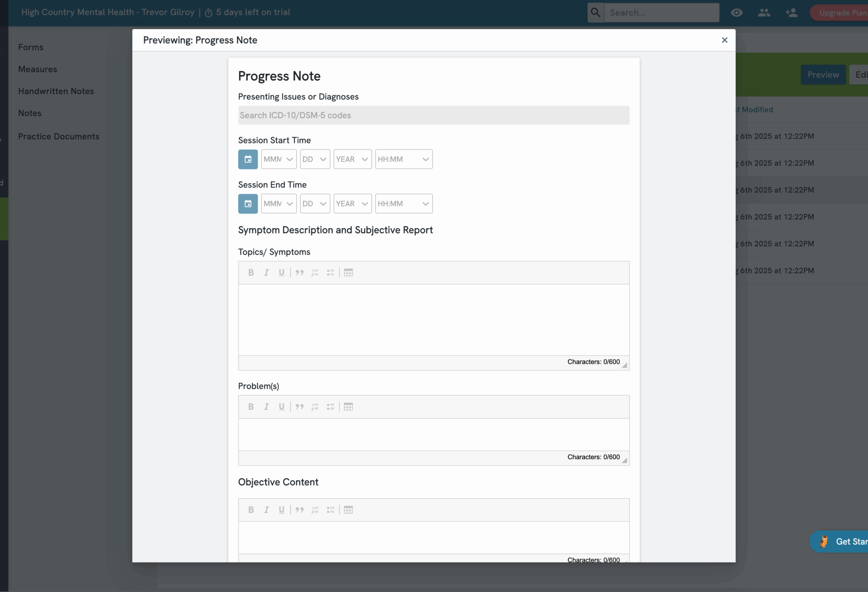Click the Preview button behind the dialog

click(x=823, y=75)
